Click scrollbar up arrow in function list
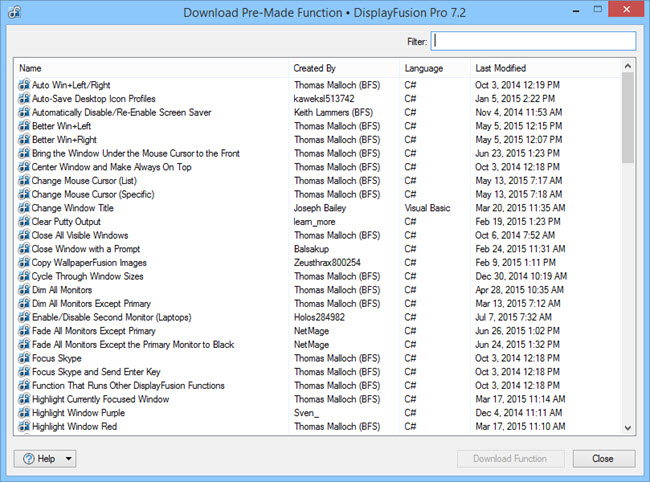 point(628,66)
